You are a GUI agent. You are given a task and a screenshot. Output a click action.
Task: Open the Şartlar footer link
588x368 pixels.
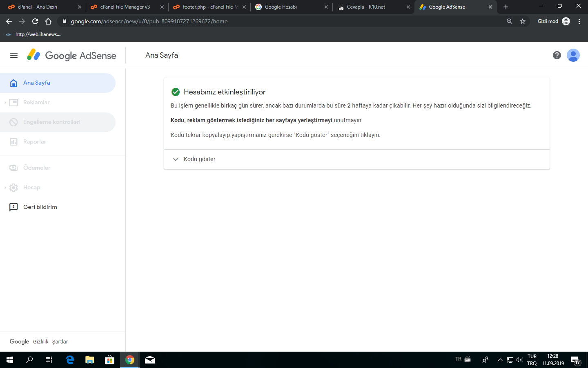pos(60,342)
